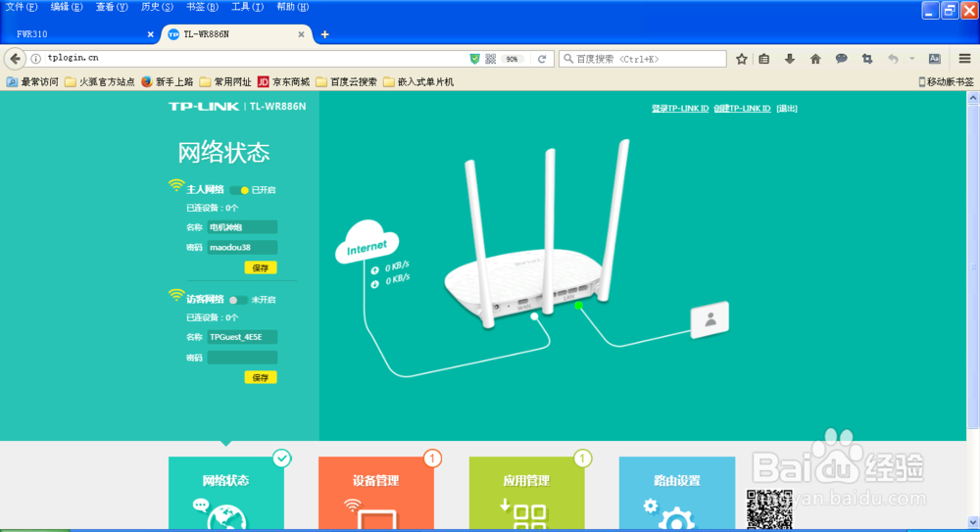This screenshot has height=532, width=980.
Task: Click the toolbar icon left of hamburger menu
Action: [x=934, y=59]
